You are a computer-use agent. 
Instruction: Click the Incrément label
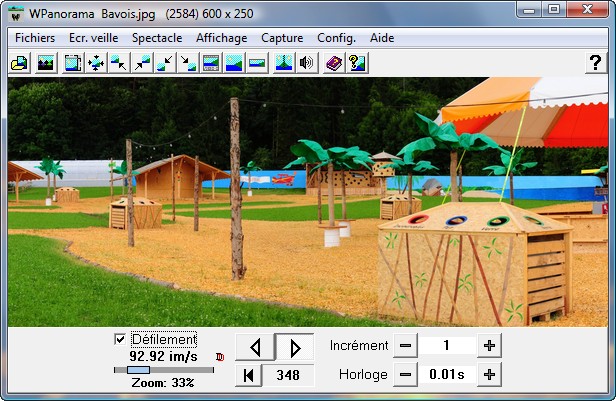coord(359,346)
